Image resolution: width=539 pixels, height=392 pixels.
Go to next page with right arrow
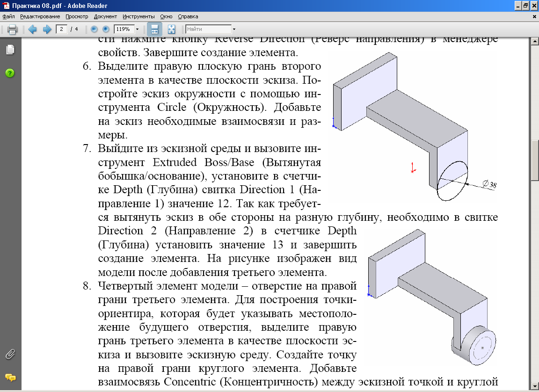[47, 29]
